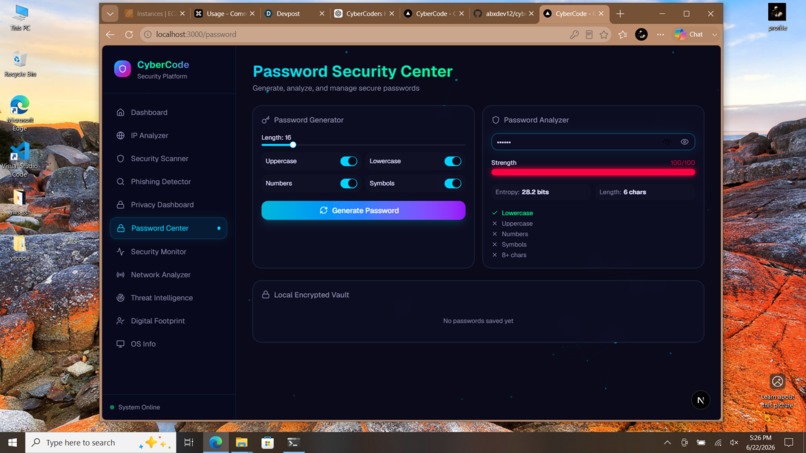806x453 pixels.
Task: Switch to the CyberCoders browser tab
Action: click(x=363, y=14)
